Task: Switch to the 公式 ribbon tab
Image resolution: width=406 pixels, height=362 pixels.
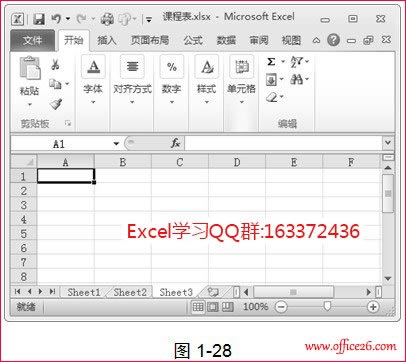Action: [x=193, y=40]
